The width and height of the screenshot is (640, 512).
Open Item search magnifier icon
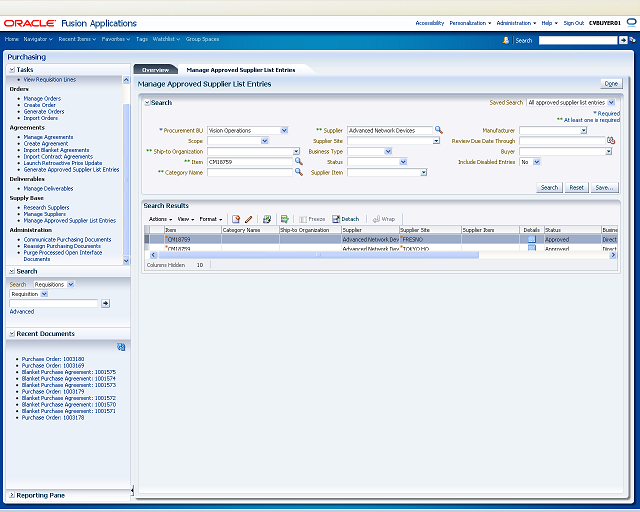pos(298,162)
